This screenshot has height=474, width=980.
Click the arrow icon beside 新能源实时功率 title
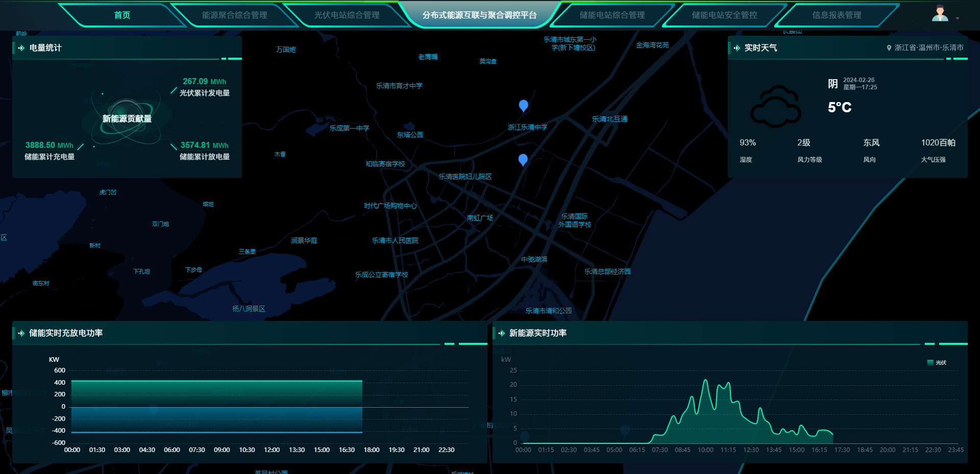(x=501, y=333)
